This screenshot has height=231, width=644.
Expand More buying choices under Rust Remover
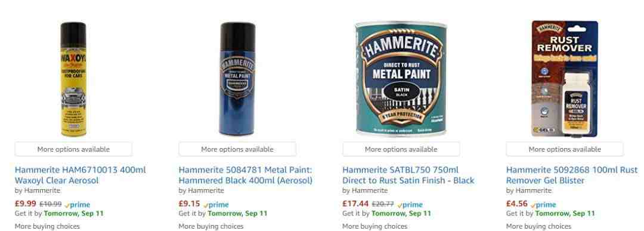[538, 226]
